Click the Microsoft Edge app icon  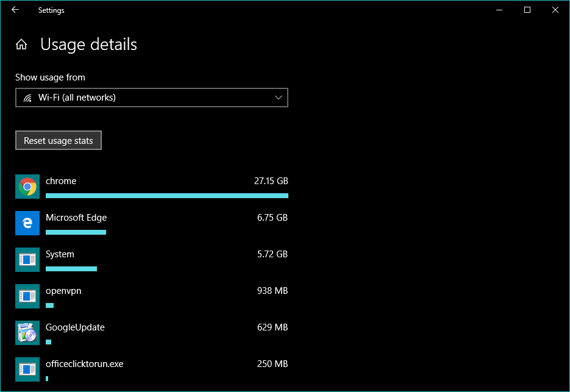pos(27,223)
